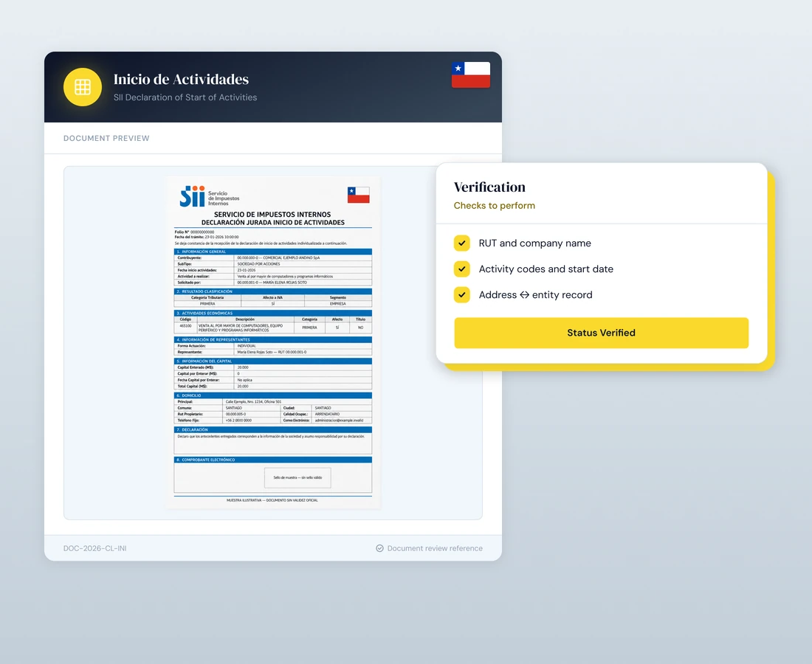Click the Comprobante Electrónico section header
Screen dimensions: 812x664
tap(273, 460)
